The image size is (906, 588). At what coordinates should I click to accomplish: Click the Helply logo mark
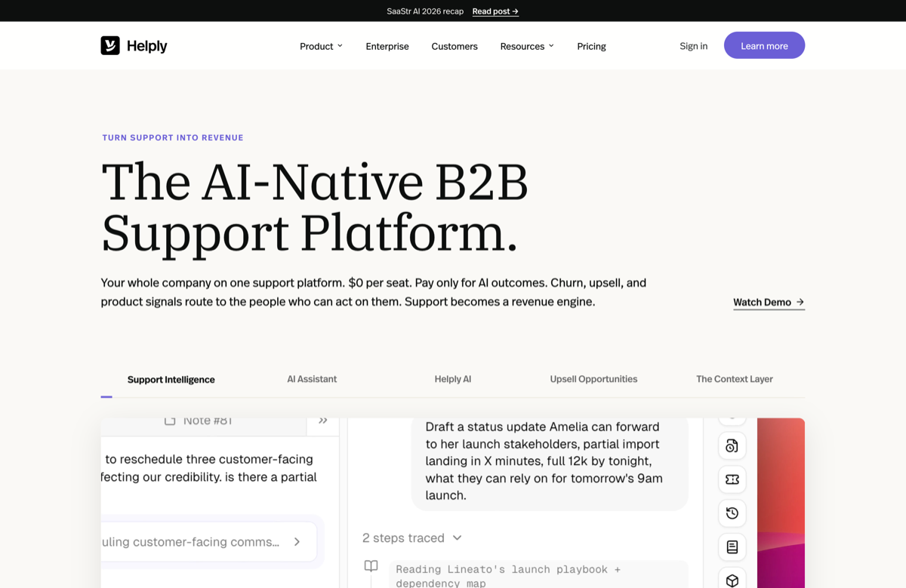110,45
